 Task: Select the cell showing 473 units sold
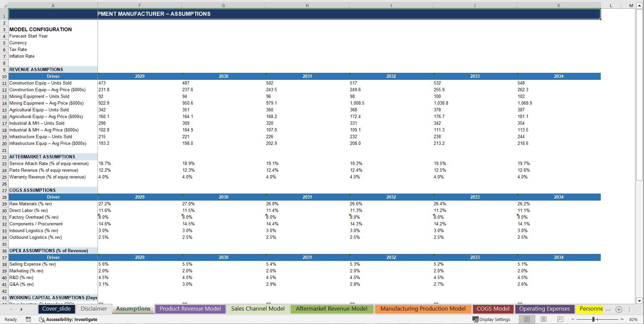click(139, 83)
